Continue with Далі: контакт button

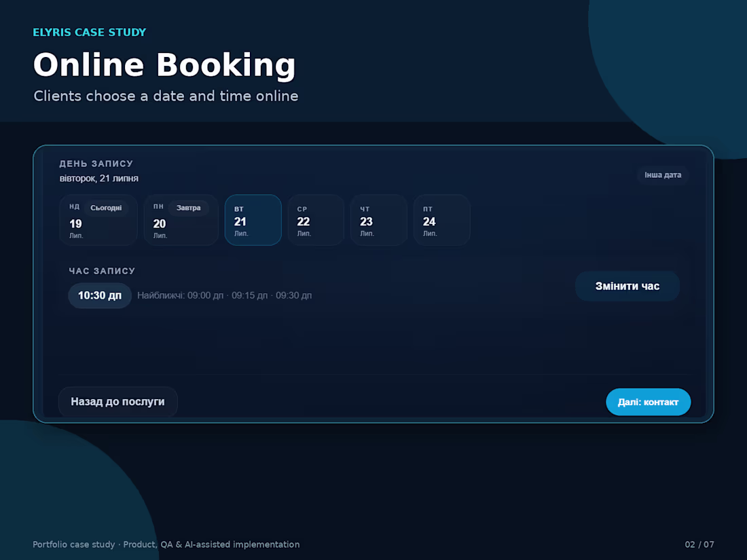648,402
